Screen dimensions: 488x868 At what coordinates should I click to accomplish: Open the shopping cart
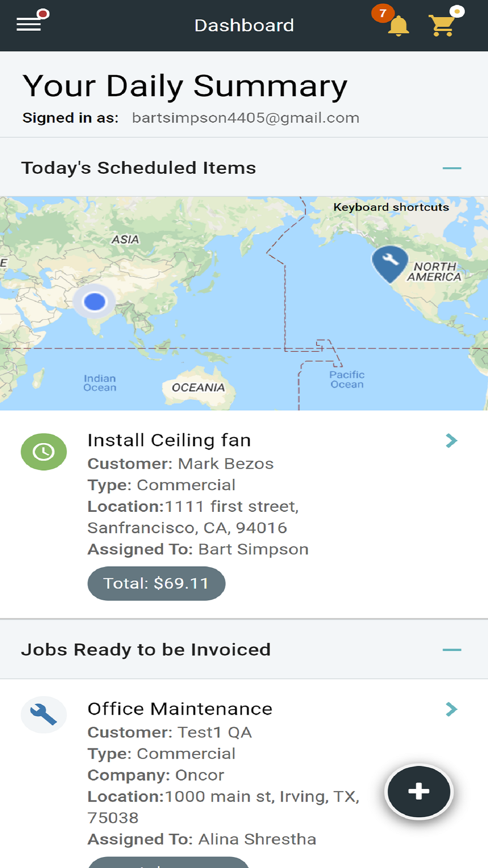point(443,25)
